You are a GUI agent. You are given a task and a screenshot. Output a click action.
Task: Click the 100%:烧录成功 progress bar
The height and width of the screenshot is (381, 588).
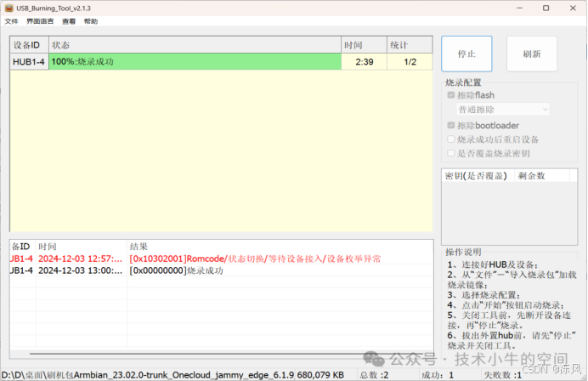(195, 61)
